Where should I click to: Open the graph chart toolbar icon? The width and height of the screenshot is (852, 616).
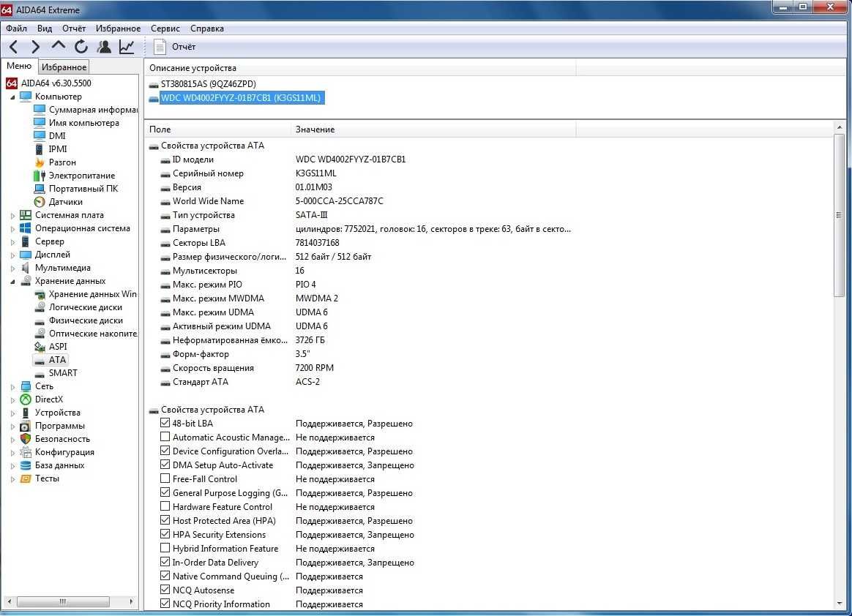coord(127,47)
